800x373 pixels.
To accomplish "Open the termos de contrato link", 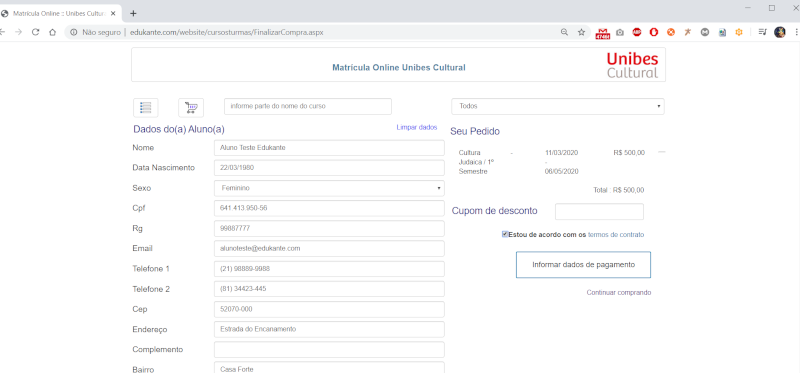I will coord(616,235).
